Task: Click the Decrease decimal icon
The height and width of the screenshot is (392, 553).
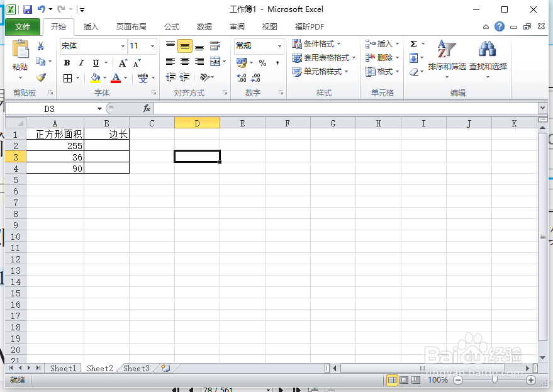Action: click(x=255, y=77)
